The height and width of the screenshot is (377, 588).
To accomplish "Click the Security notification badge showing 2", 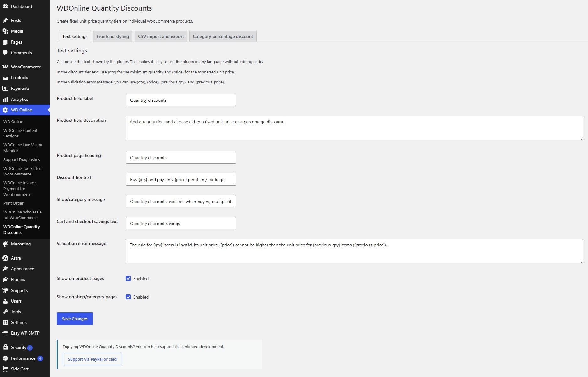I will tap(30, 348).
